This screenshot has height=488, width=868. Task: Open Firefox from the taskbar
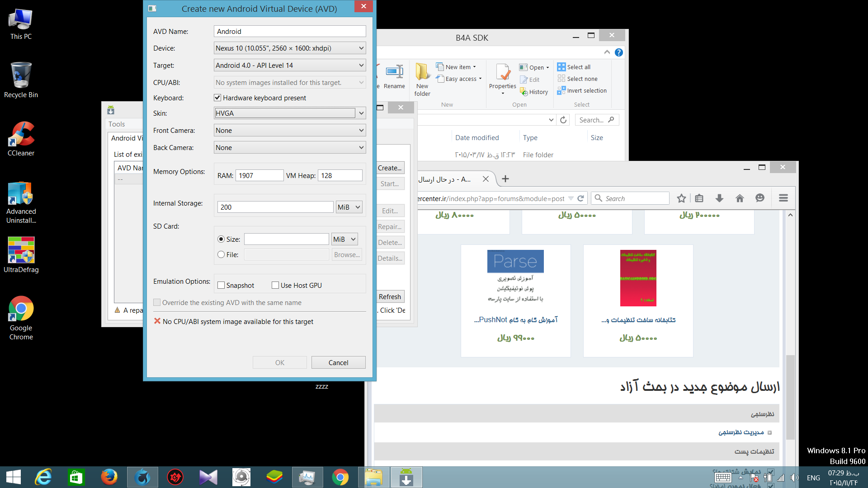pyautogui.click(x=109, y=477)
